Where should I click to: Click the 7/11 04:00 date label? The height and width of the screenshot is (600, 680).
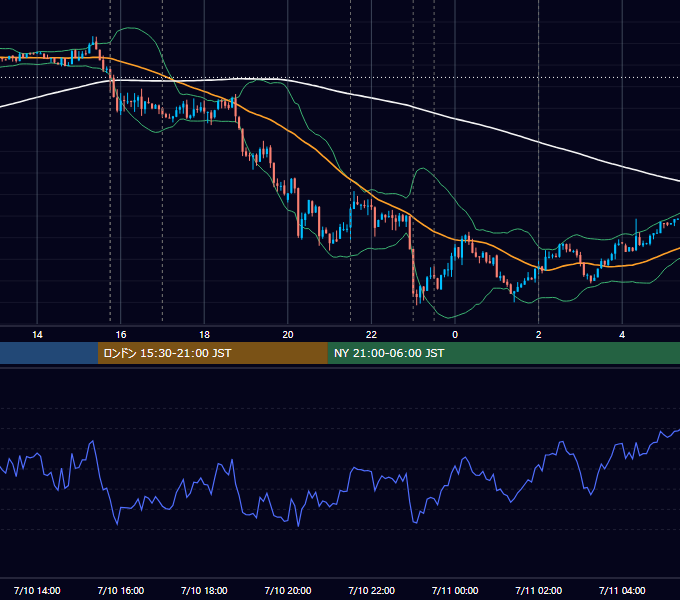click(x=622, y=590)
